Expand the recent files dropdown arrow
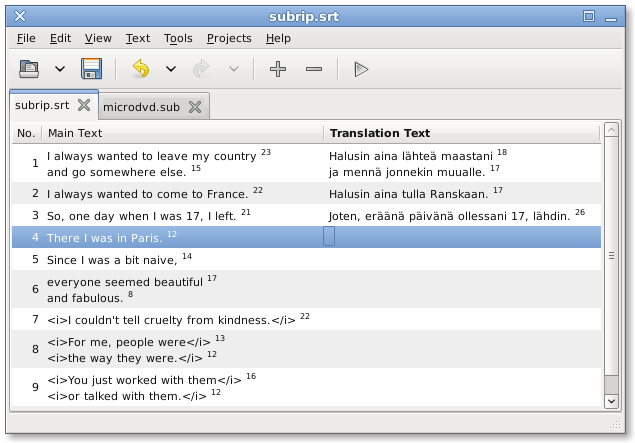 point(60,69)
